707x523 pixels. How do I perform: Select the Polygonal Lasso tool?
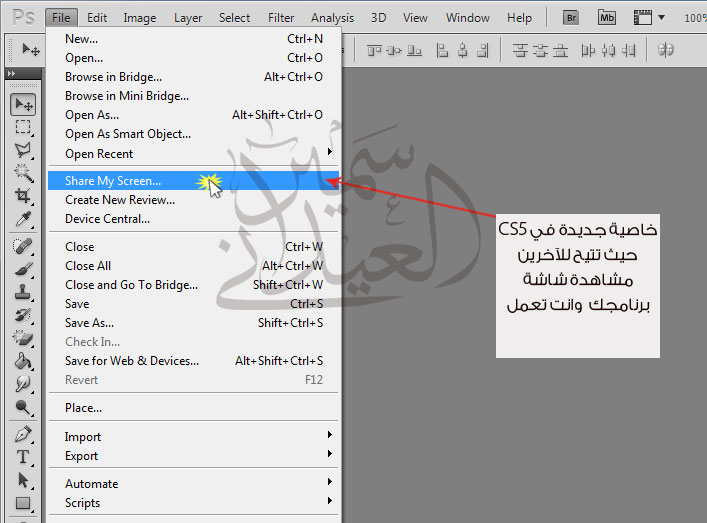click(23, 151)
